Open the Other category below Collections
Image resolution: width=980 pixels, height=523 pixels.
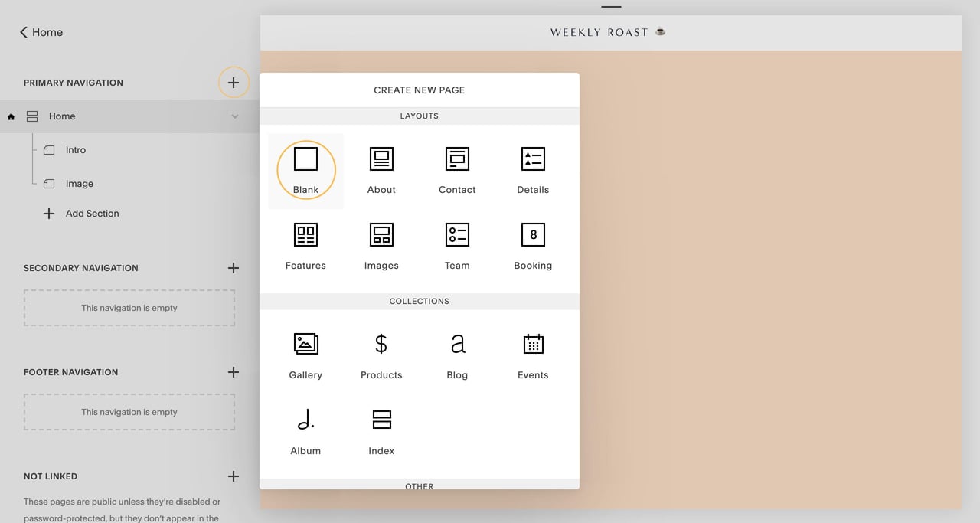[419, 486]
